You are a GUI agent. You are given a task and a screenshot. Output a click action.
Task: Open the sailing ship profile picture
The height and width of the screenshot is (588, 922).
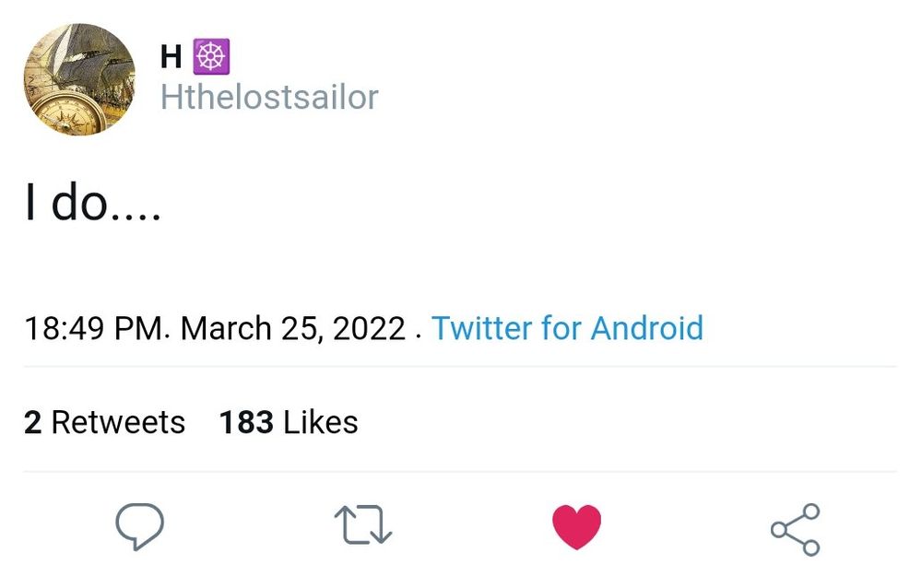79,79
